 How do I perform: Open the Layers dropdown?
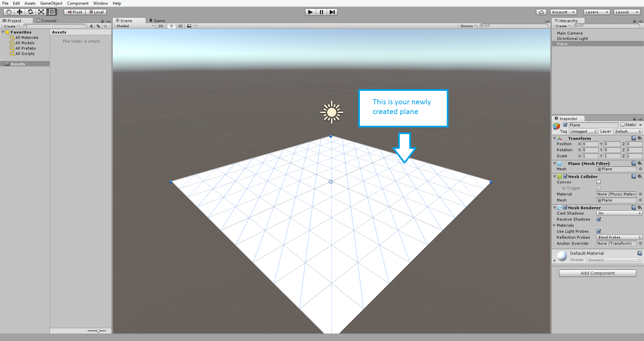point(597,12)
